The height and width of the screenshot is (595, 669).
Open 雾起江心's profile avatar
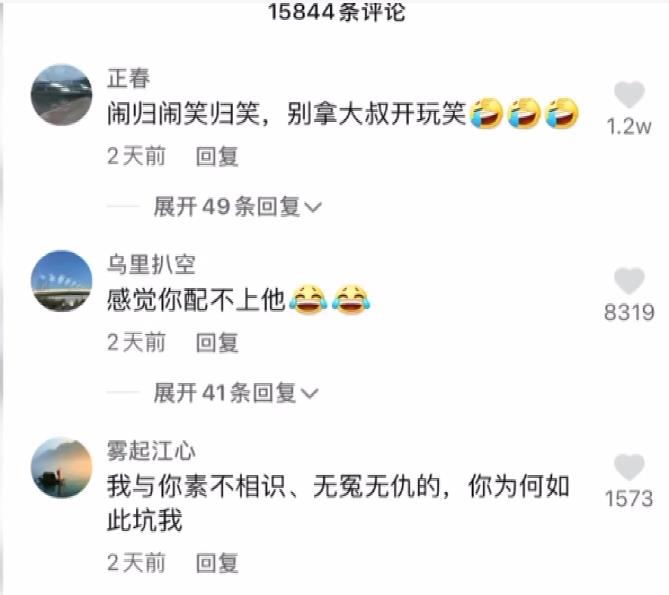[x=61, y=467]
